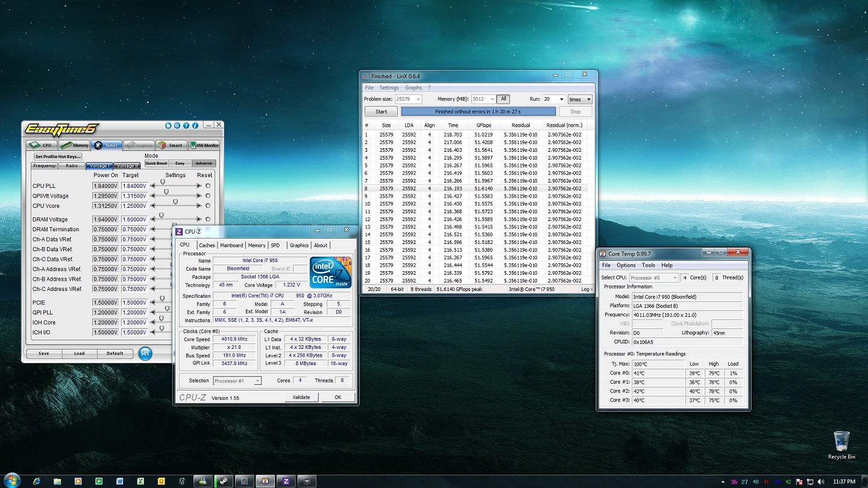Click Validate button in CPU-Z
The width and height of the screenshot is (868, 488).
301,397
